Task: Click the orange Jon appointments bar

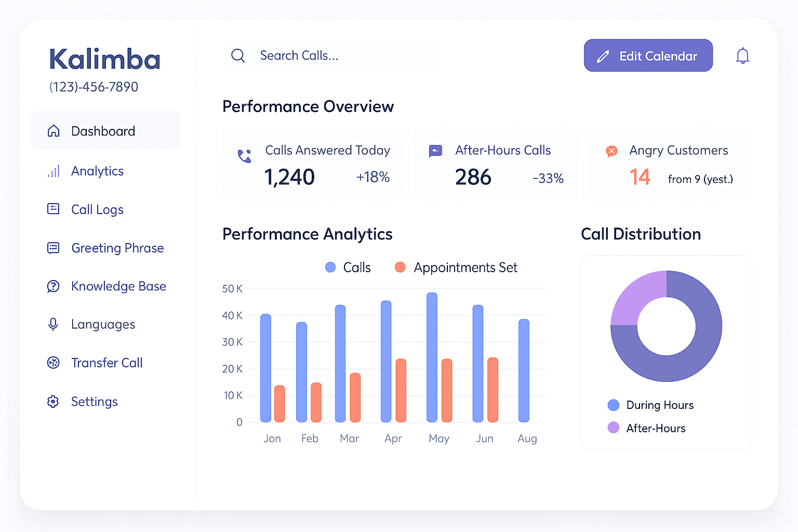Action: coord(280,404)
